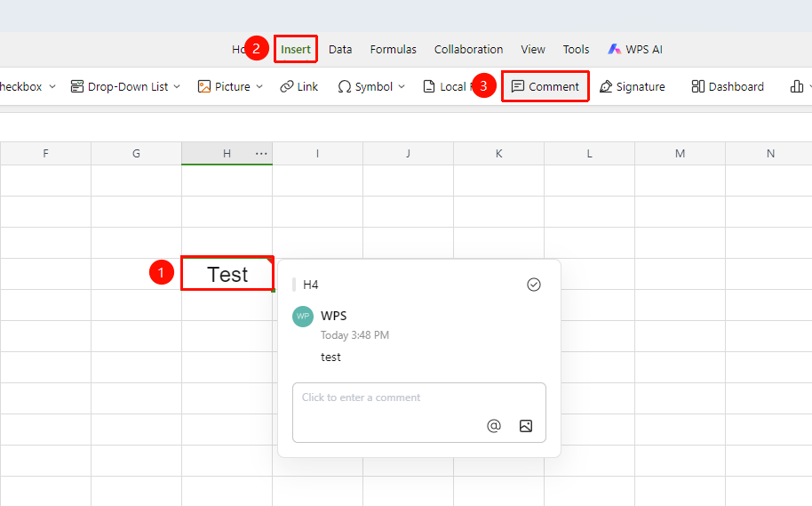Click the Comment toolbar button
Viewport: 812px width, 506px height.
coord(545,86)
